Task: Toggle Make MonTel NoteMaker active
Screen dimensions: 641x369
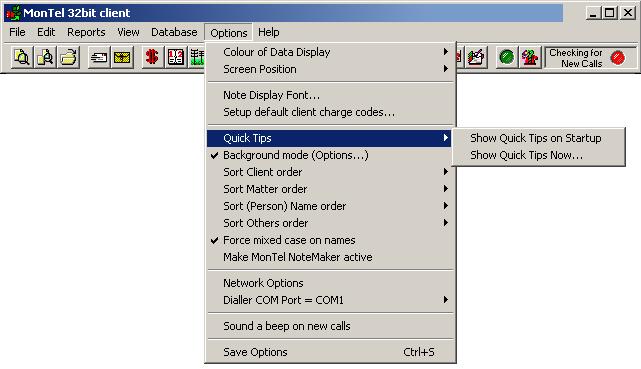Action: [x=329, y=257]
